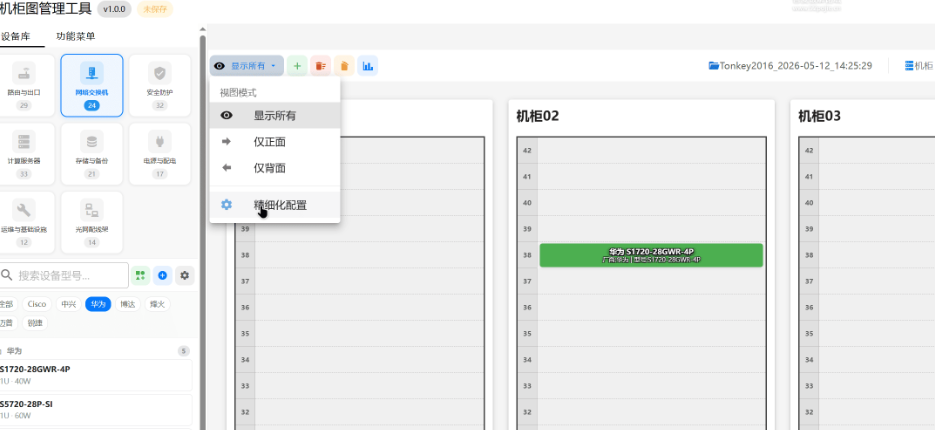
Task: Select the 光网配线架 category card
Action: coord(92,222)
